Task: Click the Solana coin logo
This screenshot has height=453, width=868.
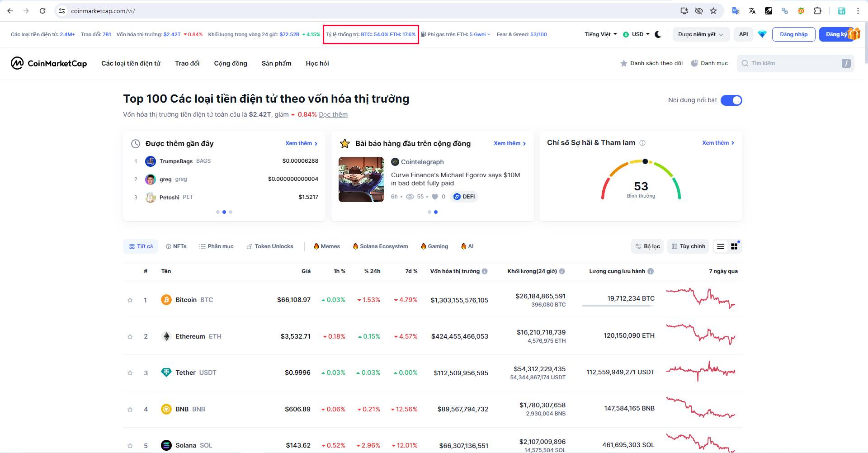Action: tap(166, 445)
